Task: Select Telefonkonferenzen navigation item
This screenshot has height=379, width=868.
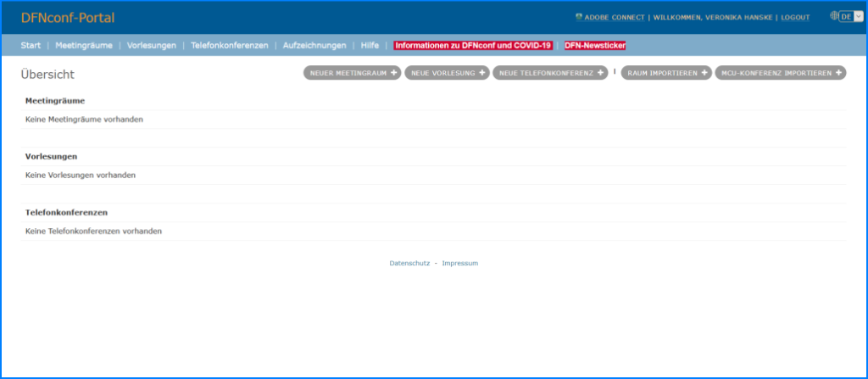Action: pos(229,45)
